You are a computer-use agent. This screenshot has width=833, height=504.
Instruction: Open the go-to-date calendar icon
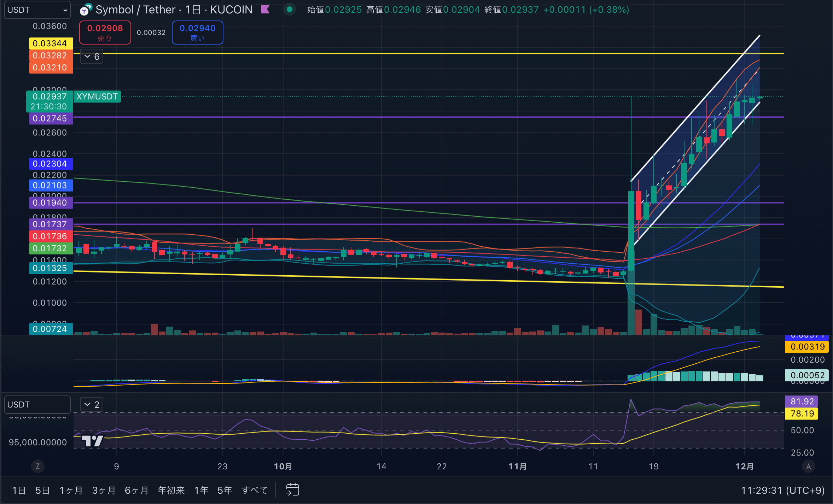[x=292, y=490]
